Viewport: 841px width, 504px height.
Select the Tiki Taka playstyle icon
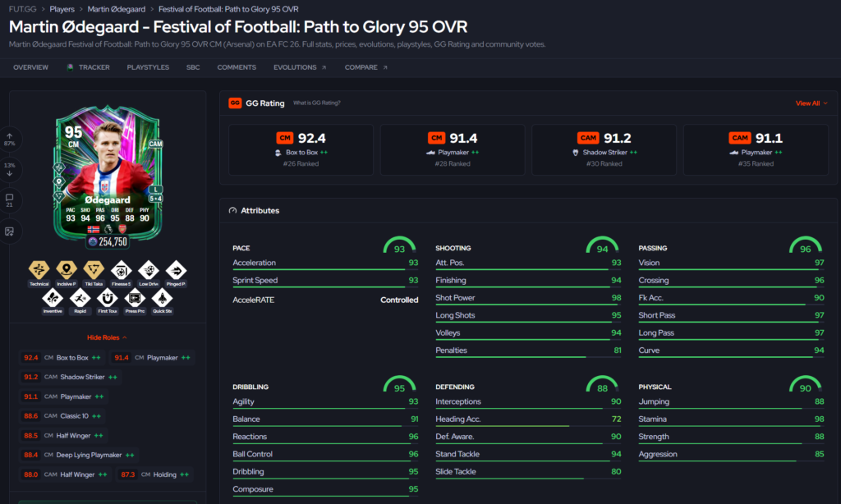[x=94, y=273]
